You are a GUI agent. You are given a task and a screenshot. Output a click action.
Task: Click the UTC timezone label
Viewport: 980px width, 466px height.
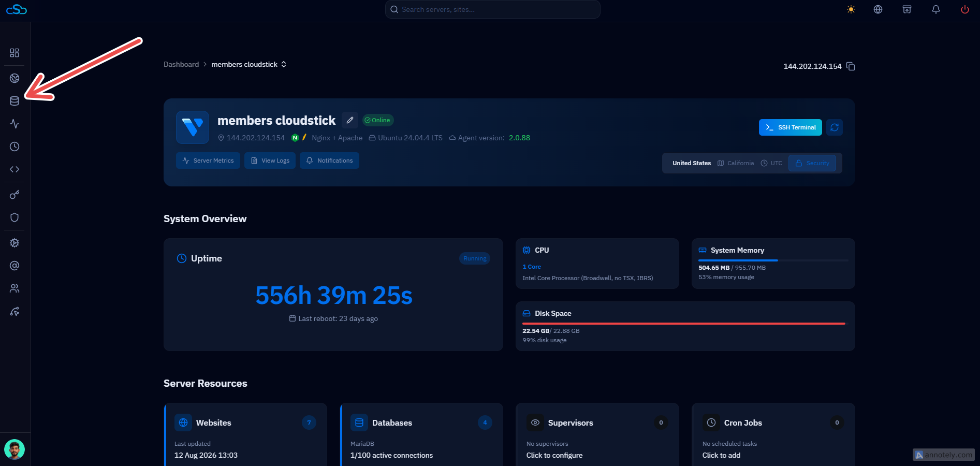pos(777,163)
